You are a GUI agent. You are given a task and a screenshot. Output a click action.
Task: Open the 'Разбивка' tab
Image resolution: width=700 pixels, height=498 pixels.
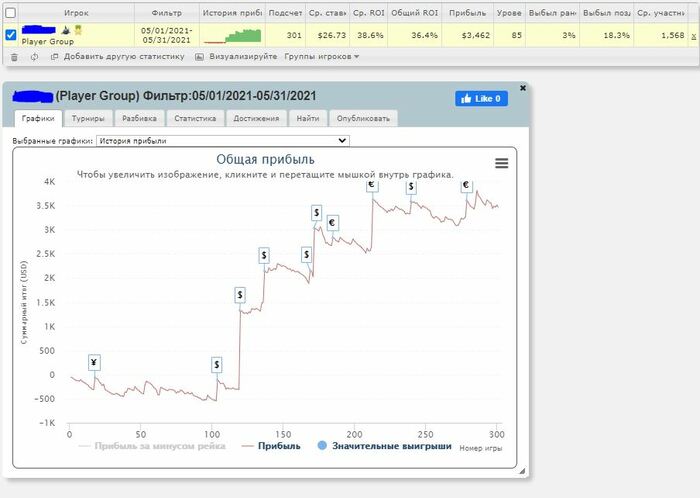(139, 118)
